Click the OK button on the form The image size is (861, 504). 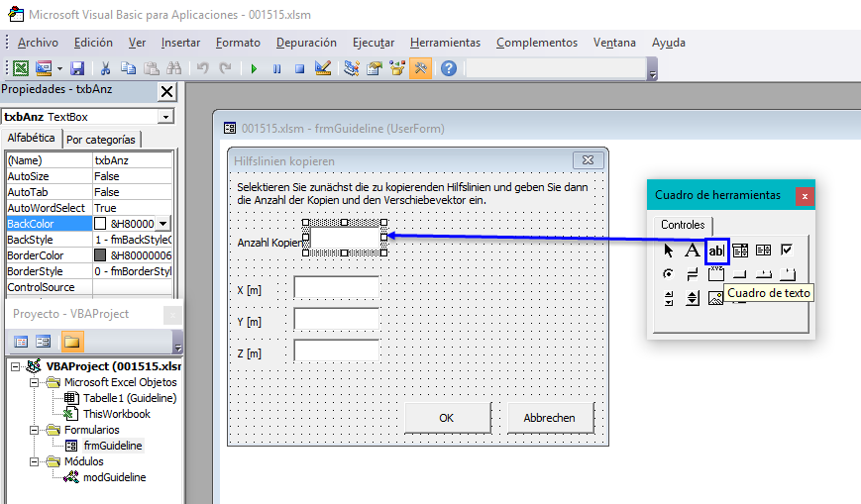[x=447, y=418]
